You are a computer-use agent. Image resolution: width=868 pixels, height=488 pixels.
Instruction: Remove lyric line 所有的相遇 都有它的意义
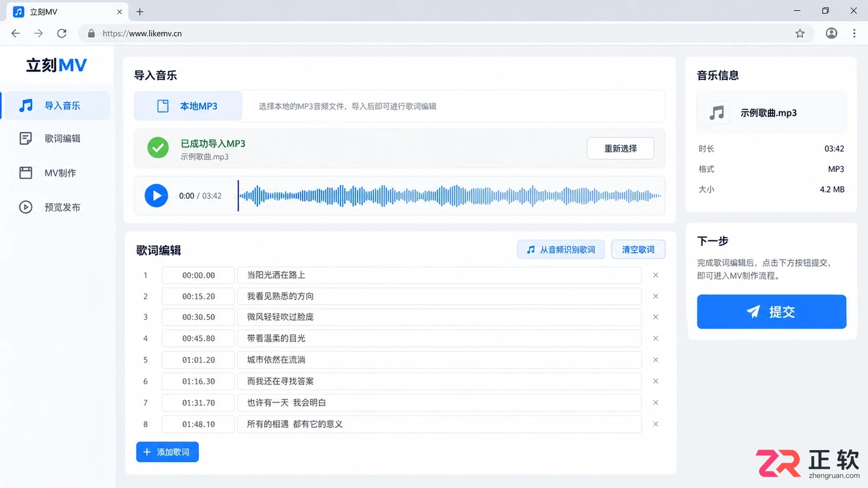[x=656, y=424]
